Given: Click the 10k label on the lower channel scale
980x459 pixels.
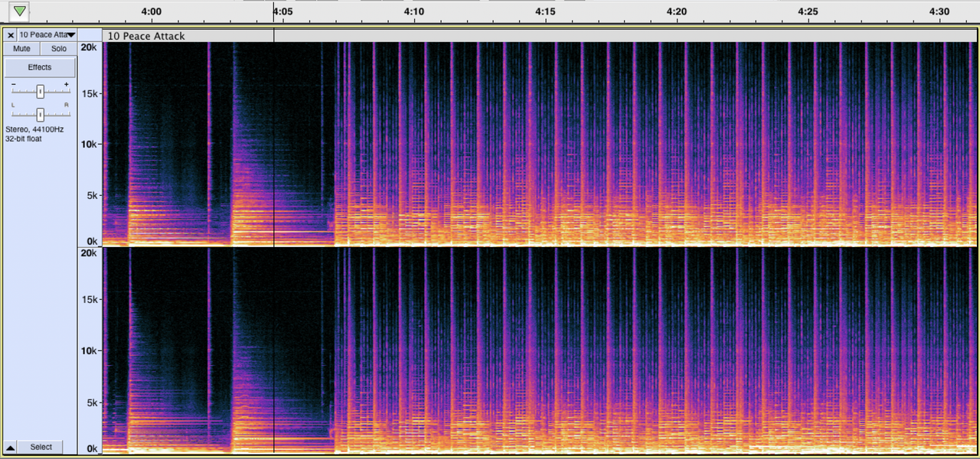Looking at the screenshot, I should [89, 351].
